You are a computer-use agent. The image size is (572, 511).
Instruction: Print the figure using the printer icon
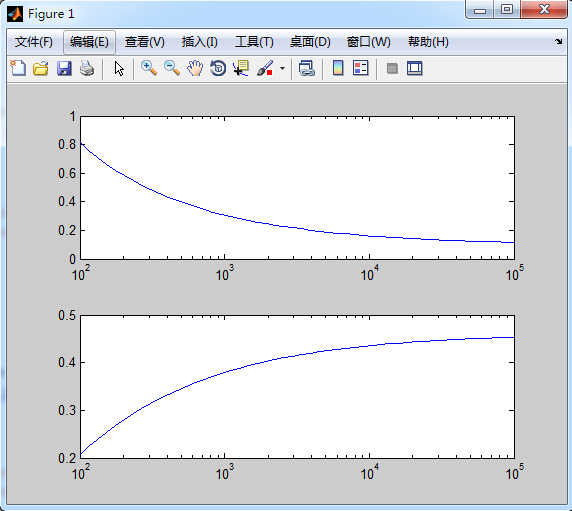click(x=87, y=68)
